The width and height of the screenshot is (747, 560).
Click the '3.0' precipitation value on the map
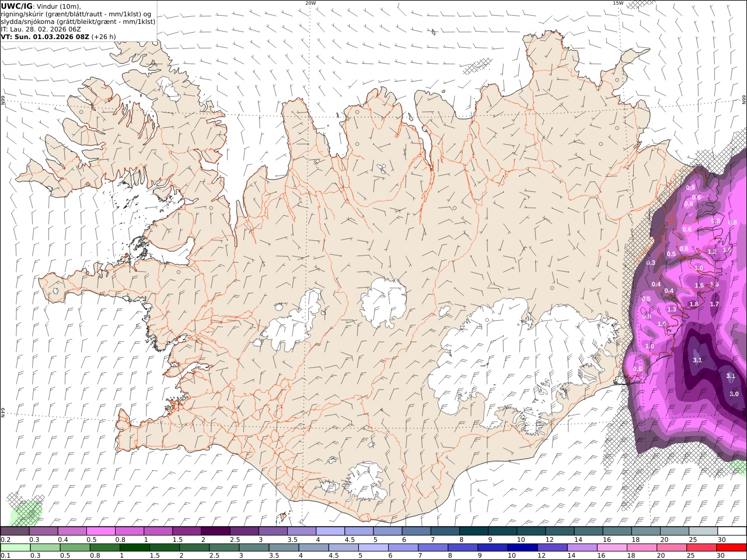pyautogui.click(x=734, y=394)
